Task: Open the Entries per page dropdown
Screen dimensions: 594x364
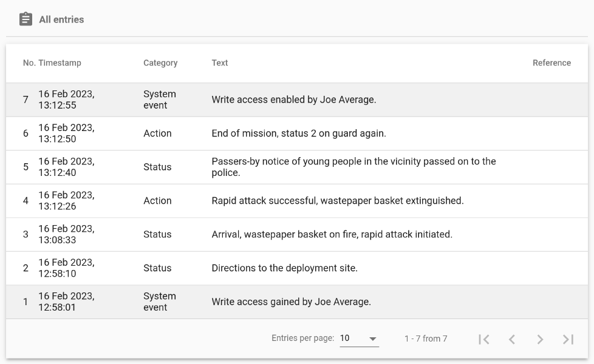Action: [x=358, y=339]
